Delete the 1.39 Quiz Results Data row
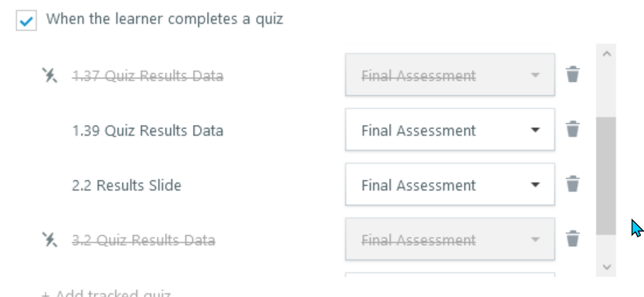This screenshot has height=297, width=644. 572,129
